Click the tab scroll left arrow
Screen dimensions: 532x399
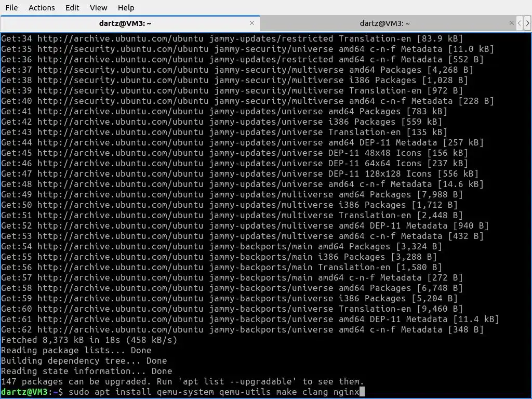coord(520,23)
